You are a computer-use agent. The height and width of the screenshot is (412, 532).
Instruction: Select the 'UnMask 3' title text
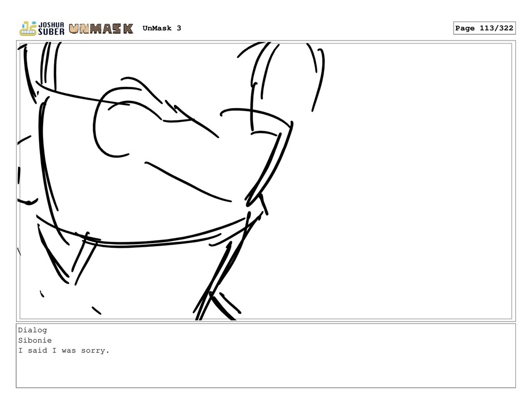[x=162, y=28]
